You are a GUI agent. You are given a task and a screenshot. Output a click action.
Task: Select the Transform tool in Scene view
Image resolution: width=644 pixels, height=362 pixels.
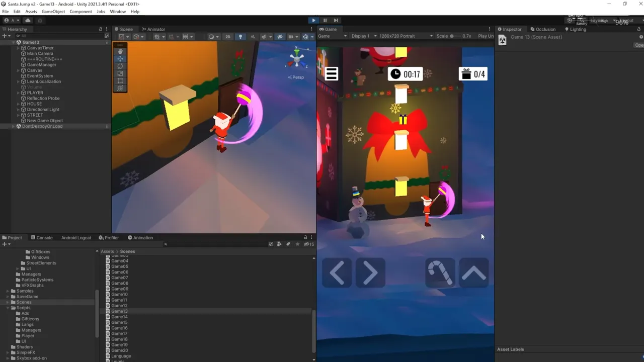(120, 88)
